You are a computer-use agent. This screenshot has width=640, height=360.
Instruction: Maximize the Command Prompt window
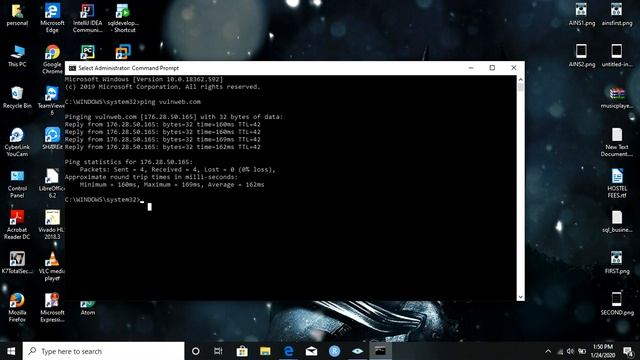point(492,68)
